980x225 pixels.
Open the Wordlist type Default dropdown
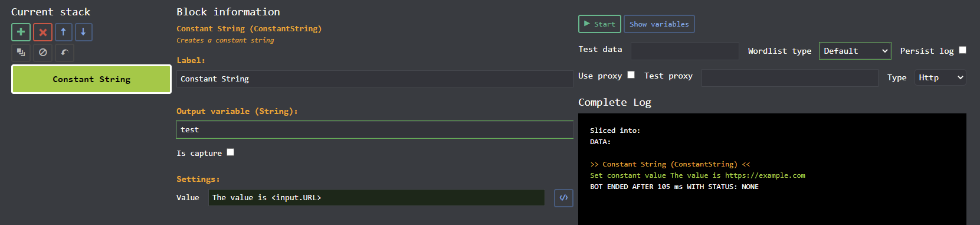coord(855,51)
